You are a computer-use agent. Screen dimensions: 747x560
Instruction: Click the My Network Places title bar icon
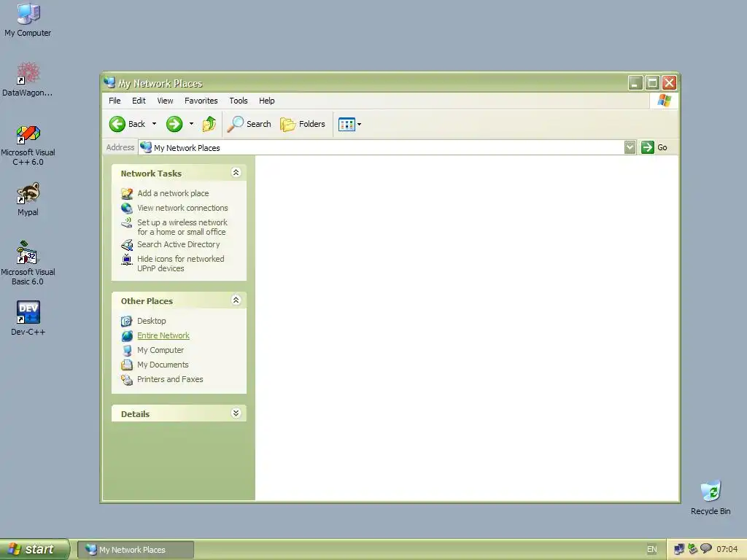pos(109,83)
